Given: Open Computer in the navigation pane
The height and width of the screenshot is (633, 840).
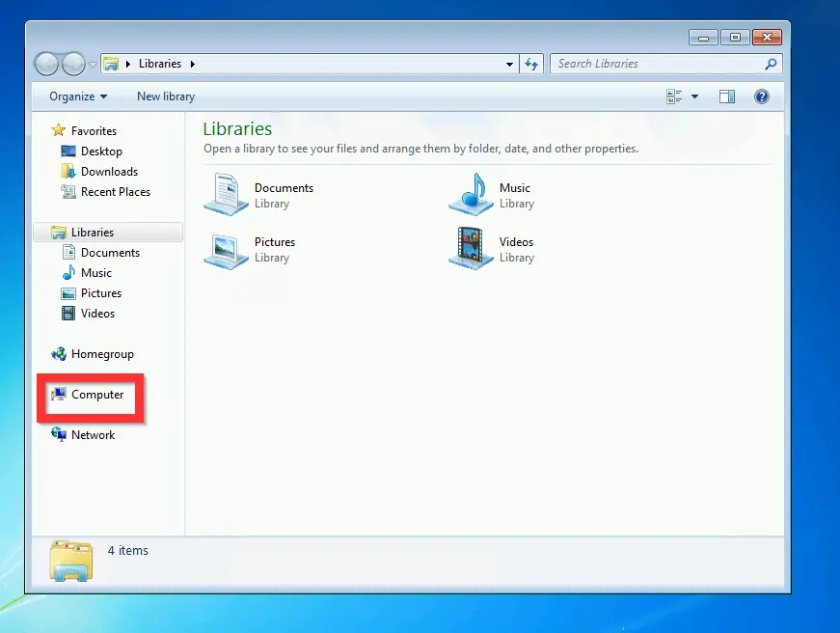Looking at the screenshot, I should tap(97, 395).
